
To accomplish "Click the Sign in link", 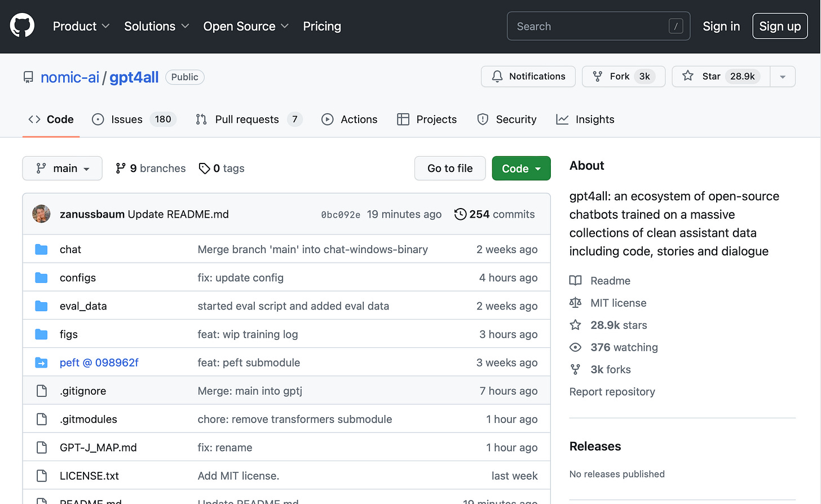I will pyautogui.click(x=721, y=26).
